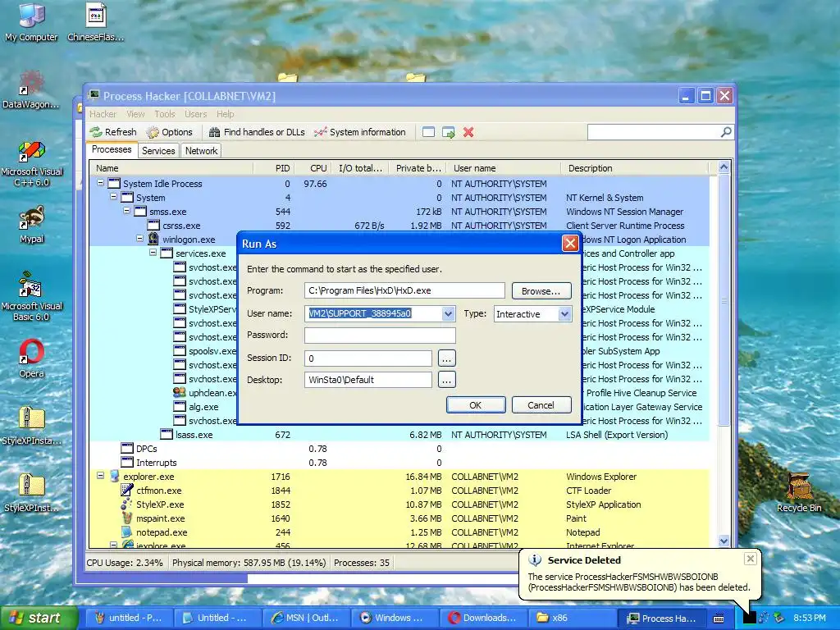
Task: Dismiss the Service Deleted balloon
Action: pyautogui.click(x=750, y=559)
